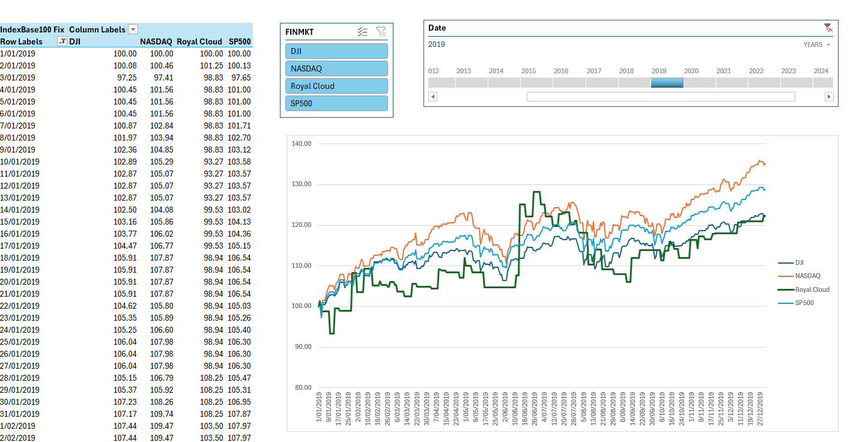Click the FINMKT slicer header title
The height and width of the screenshot is (442, 868).
300,32
